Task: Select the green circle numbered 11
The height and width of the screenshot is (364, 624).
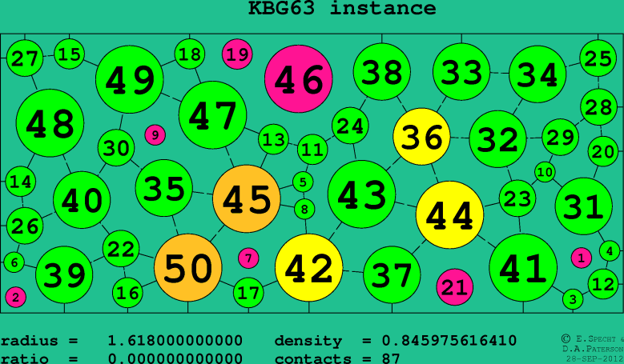Action: pyautogui.click(x=312, y=150)
